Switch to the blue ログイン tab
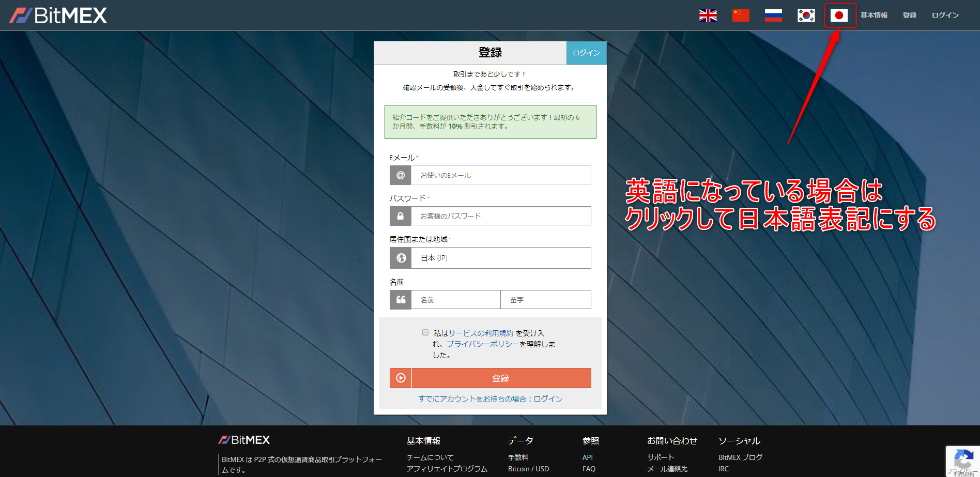This screenshot has height=477, width=980. (586, 53)
